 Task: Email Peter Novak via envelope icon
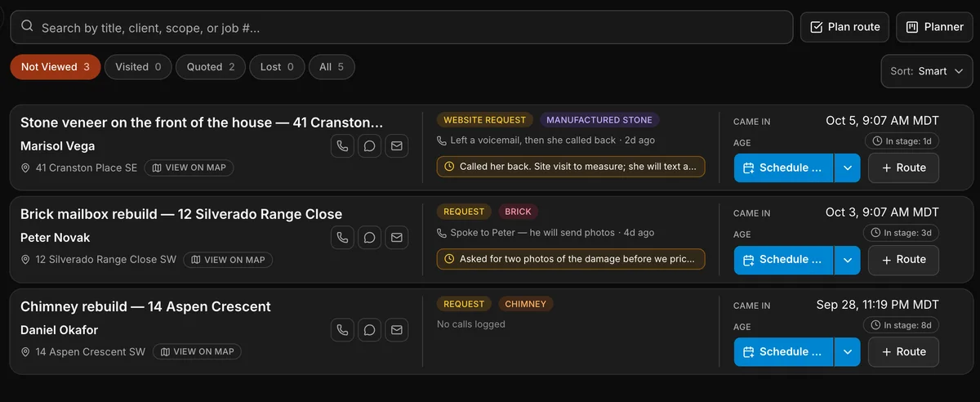click(x=396, y=238)
